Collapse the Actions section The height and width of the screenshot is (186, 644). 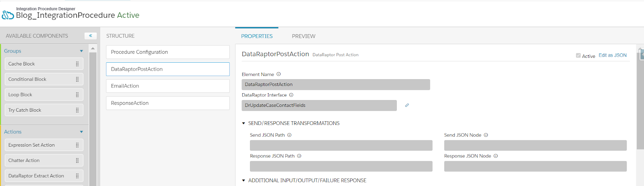point(81,132)
